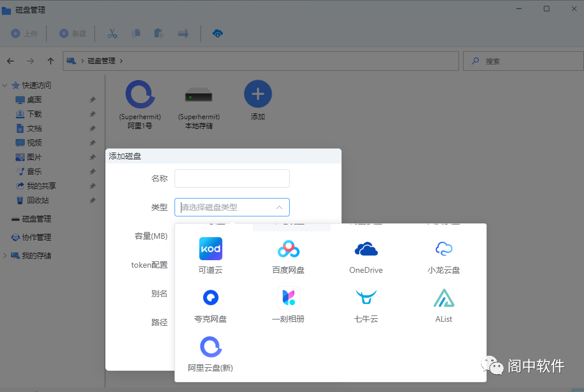584x392 pixels.
Task: Open 回收站 in the sidebar
Action: coord(37,200)
